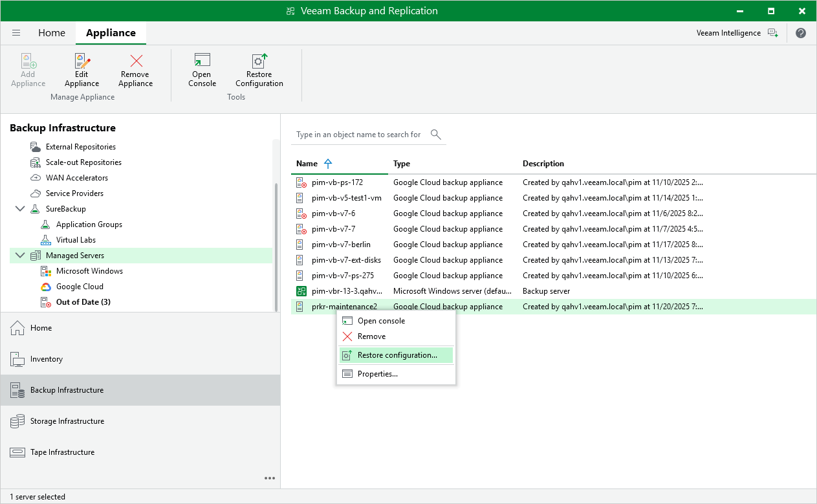The image size is (817, 504).
Task: Open Console from the ribbon
Action: point(202,70)
